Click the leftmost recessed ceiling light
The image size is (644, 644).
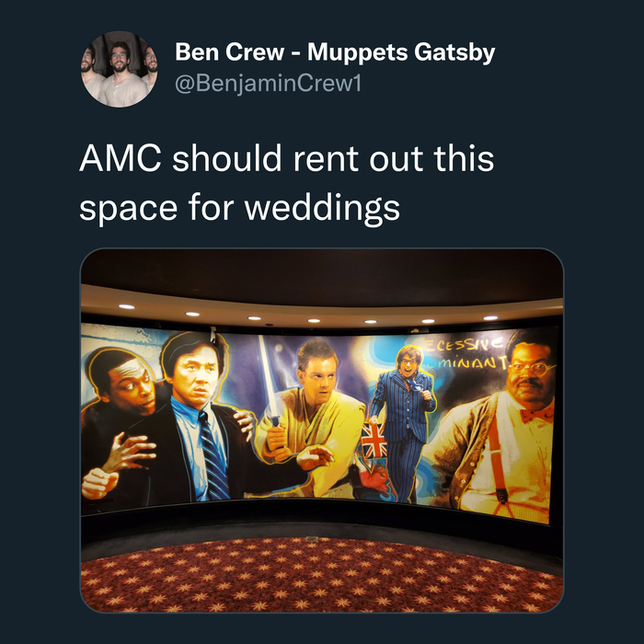(x=126, y=306)
